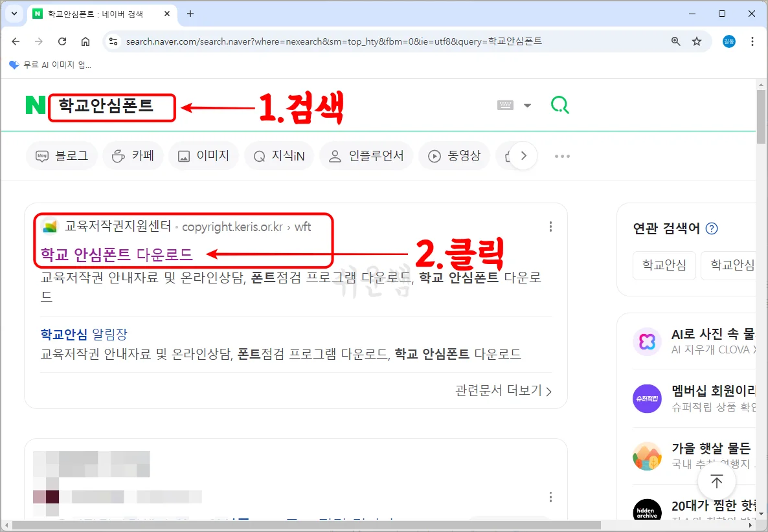Switch to the 블로그 search tab
The image size is (768, 532).
pyautogui.click(x=62, y=155)
